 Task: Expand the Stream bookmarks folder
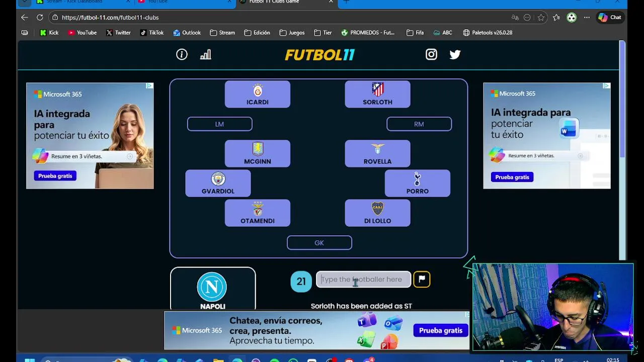(222, 33)
